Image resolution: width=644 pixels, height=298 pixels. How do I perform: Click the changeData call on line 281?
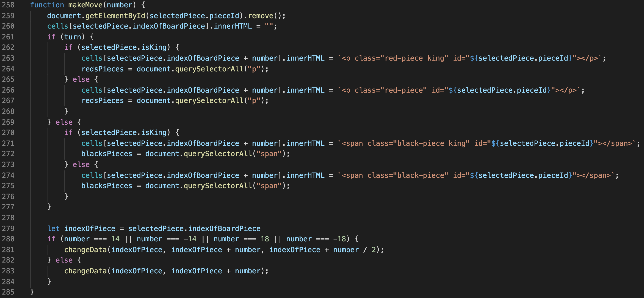click(x=85, y=250)
